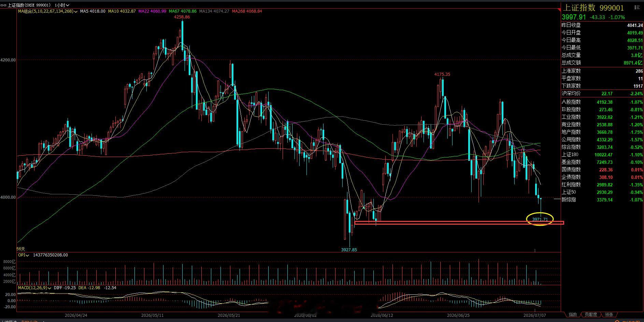The height and width of the screenshot is (322, 644).
Task: Click the MA134 4074.27 value
Action: click(214, 11)
